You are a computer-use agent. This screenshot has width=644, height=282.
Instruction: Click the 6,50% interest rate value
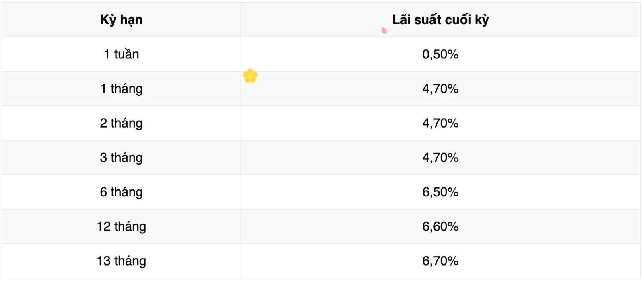click(x=440, y=192)
